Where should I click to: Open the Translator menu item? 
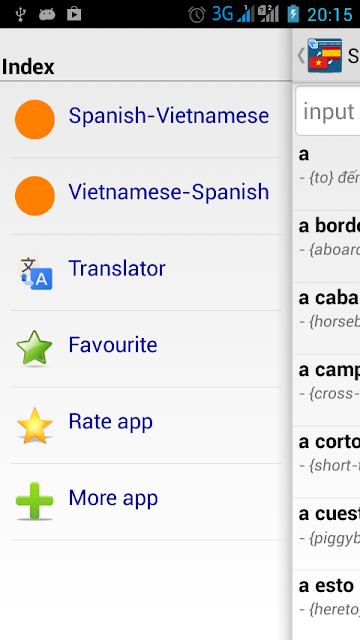[146, 273]
